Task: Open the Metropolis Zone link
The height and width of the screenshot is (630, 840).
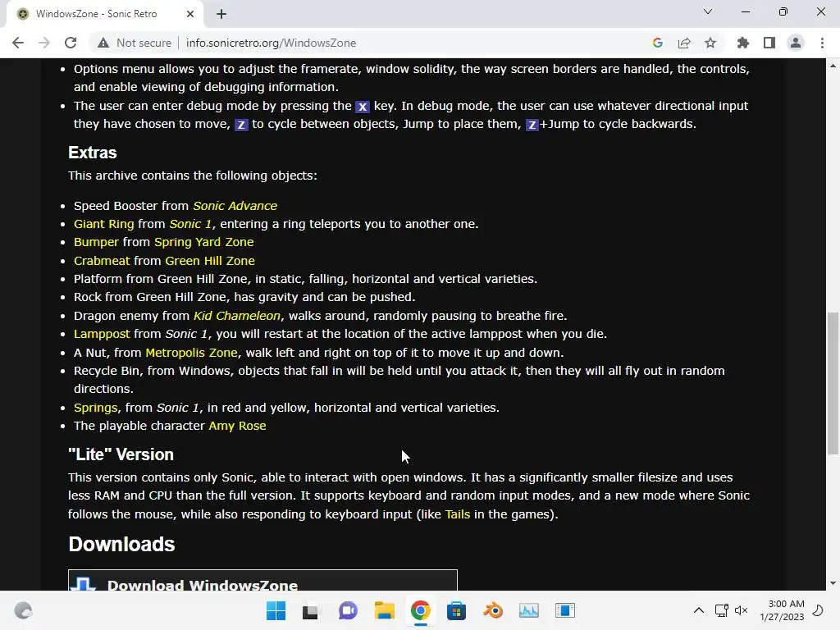Action: [191, 353]
